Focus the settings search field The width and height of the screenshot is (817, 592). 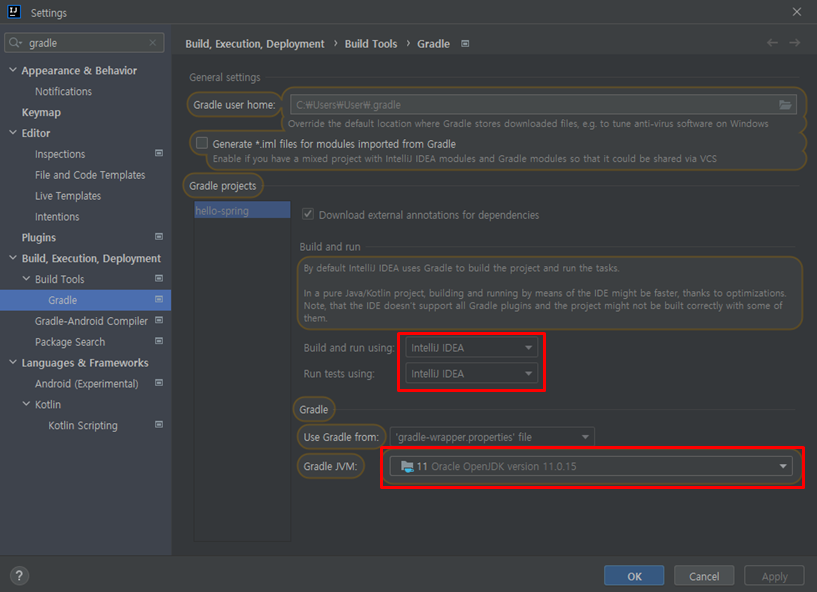84,43
